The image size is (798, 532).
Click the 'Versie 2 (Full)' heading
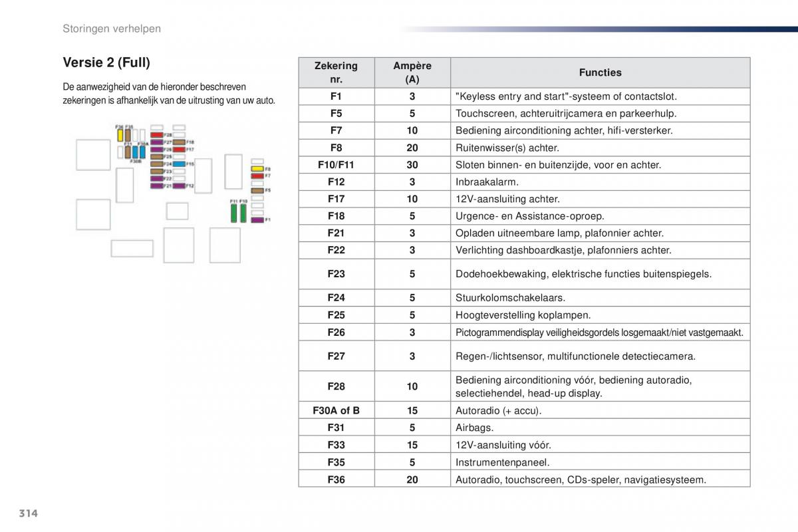[x=106, y=63]
